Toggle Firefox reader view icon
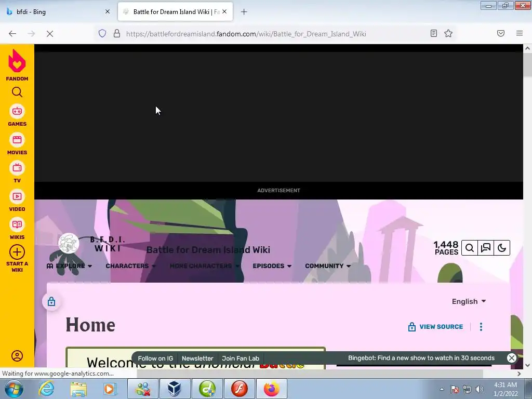The height and width of the screenshot is (399, 532). [434, 33]
